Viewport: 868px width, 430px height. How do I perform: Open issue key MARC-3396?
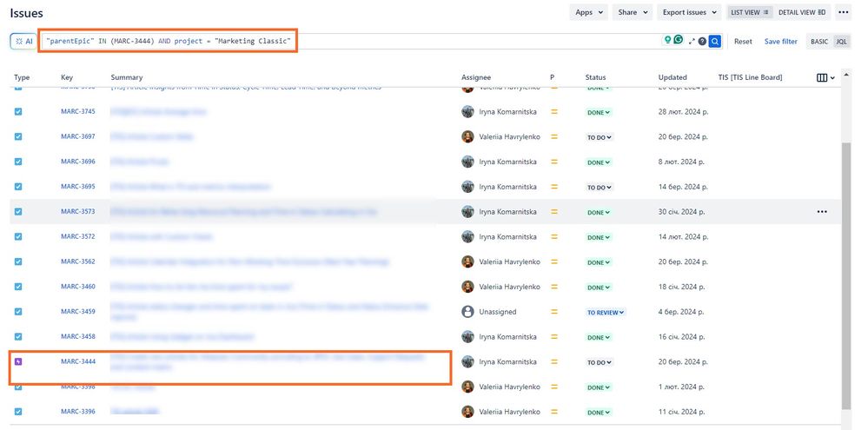point(78,412)
